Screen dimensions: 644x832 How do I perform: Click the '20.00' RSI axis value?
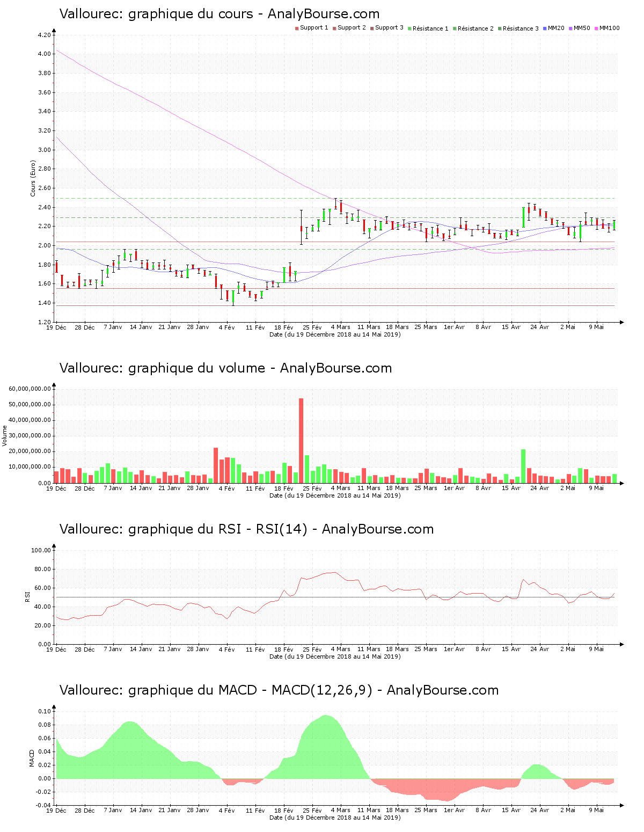click(x=43, y=625)
